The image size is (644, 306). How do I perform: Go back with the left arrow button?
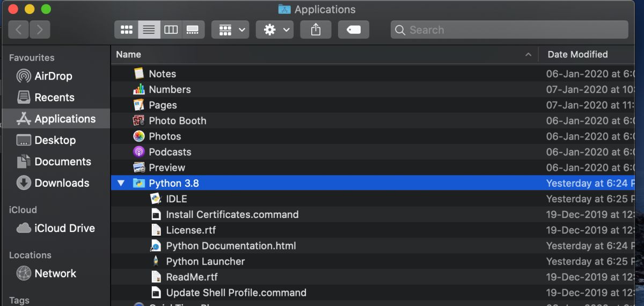19,30
